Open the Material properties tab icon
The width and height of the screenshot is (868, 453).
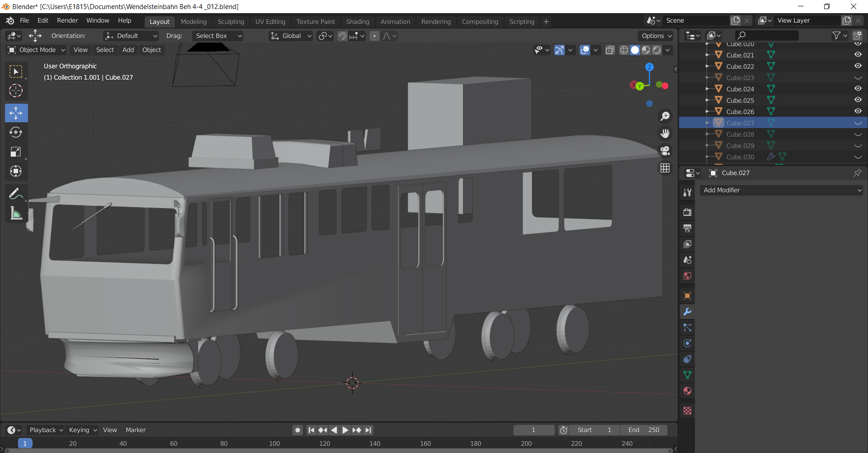[687, 391]
